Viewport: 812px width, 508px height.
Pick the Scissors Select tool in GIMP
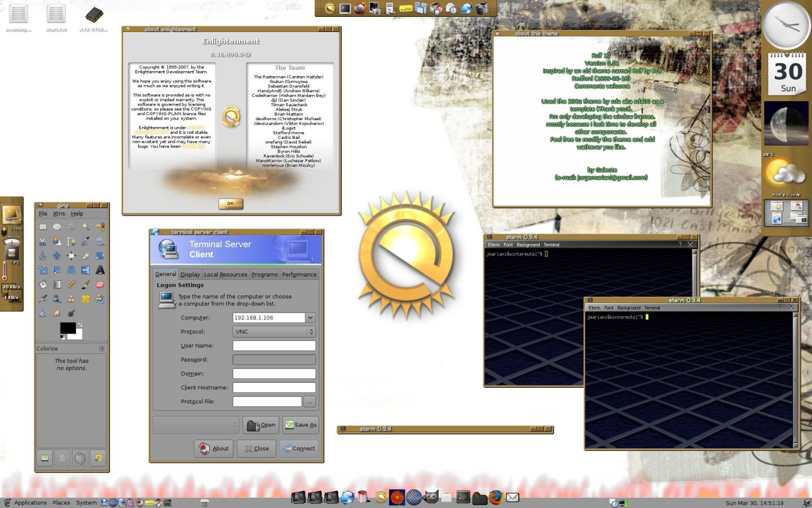coord(43,242)
